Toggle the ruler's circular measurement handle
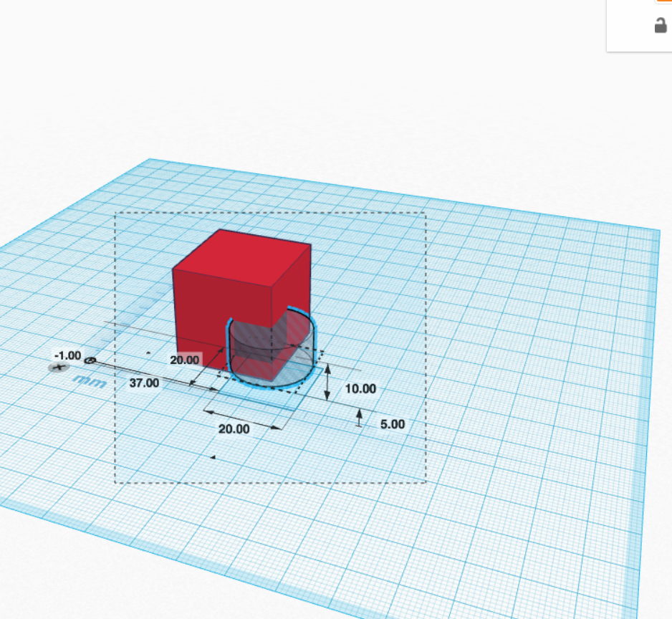Viewport: 672px width, 619px height. [x=90, y=360]
